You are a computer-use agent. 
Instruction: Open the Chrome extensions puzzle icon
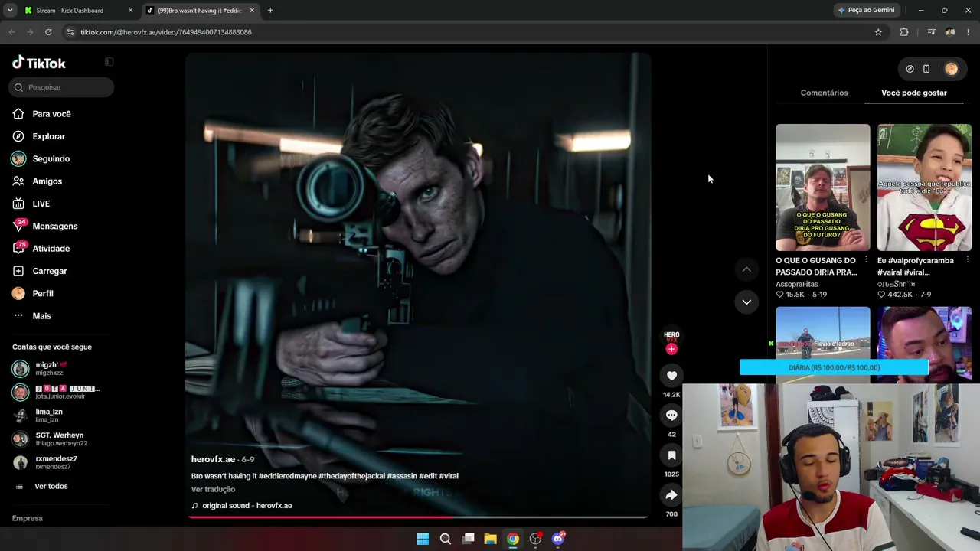tap(904, 32)
